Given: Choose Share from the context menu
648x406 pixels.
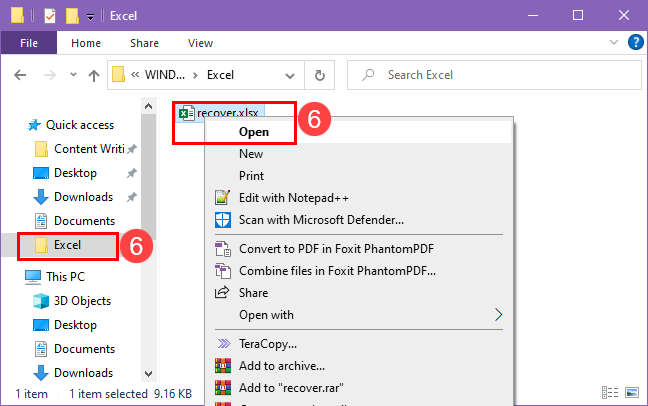Looking at the screenshot, I should 359,293.
